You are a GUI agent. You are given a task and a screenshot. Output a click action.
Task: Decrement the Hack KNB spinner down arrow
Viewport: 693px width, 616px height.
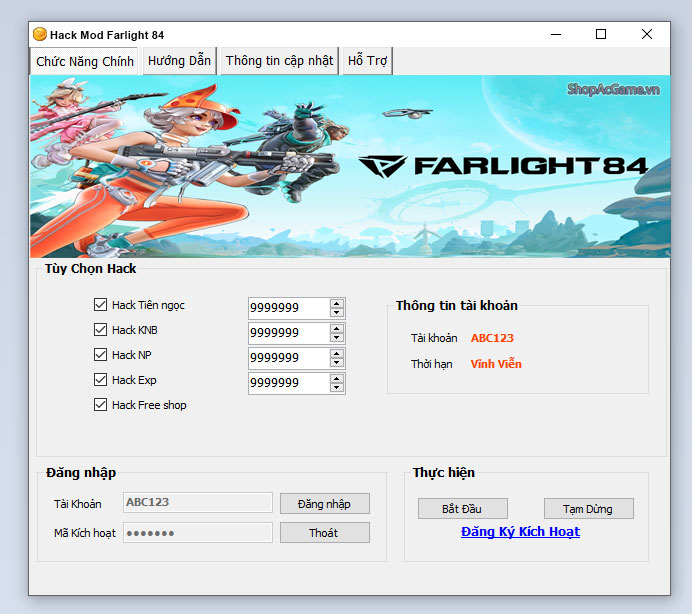[x=336, y=337]
